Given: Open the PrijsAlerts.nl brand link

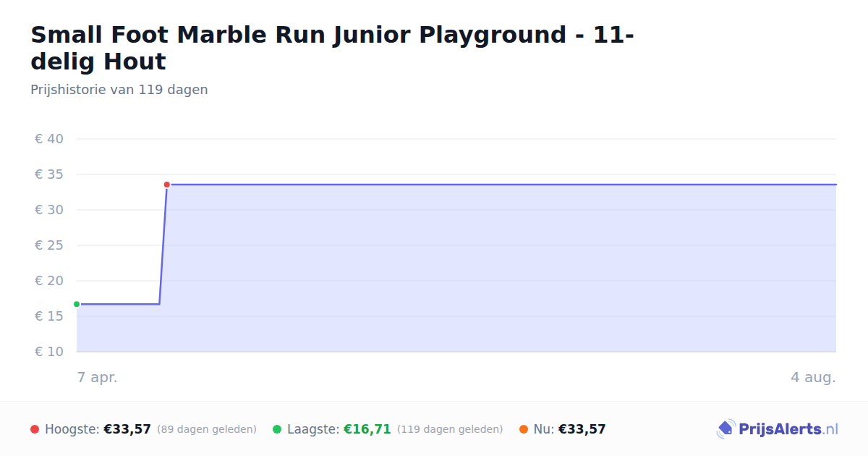Looking at the screenshot, I should (778, 429).
